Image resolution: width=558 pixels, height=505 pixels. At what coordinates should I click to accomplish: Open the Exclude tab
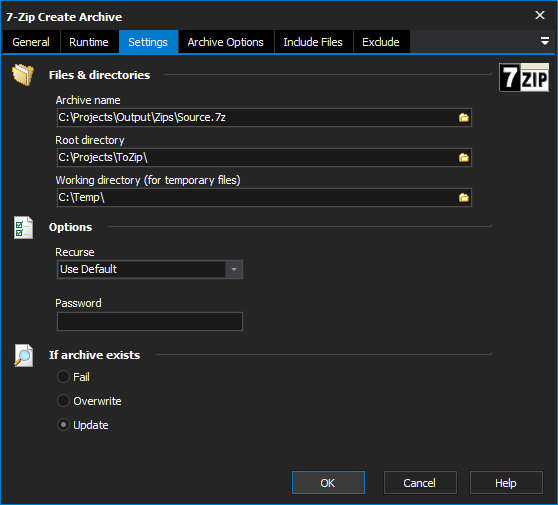point(381,42)
